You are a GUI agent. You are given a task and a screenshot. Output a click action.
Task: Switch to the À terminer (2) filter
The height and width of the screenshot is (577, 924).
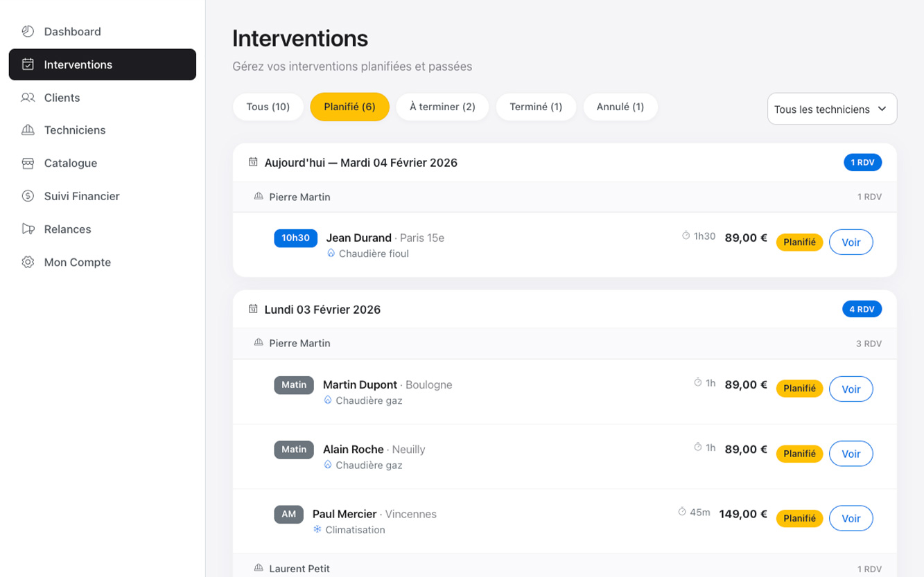pos(442,107)
